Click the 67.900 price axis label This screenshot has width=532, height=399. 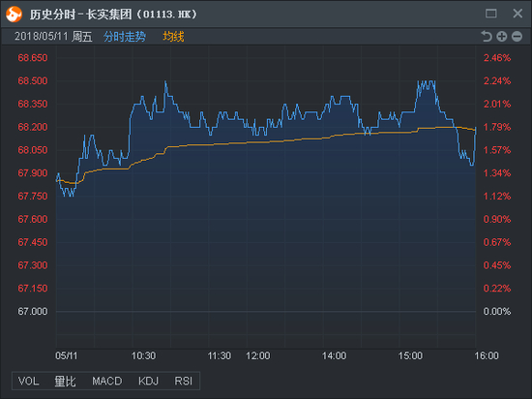coord(33,173)
